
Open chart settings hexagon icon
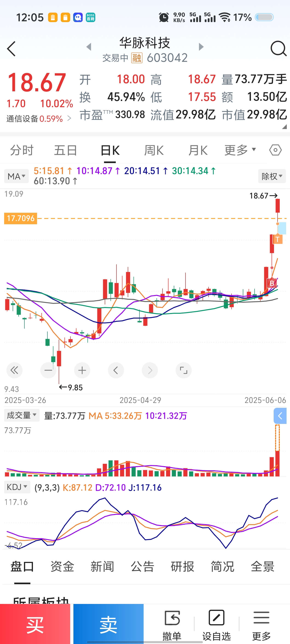coord(275,150)
